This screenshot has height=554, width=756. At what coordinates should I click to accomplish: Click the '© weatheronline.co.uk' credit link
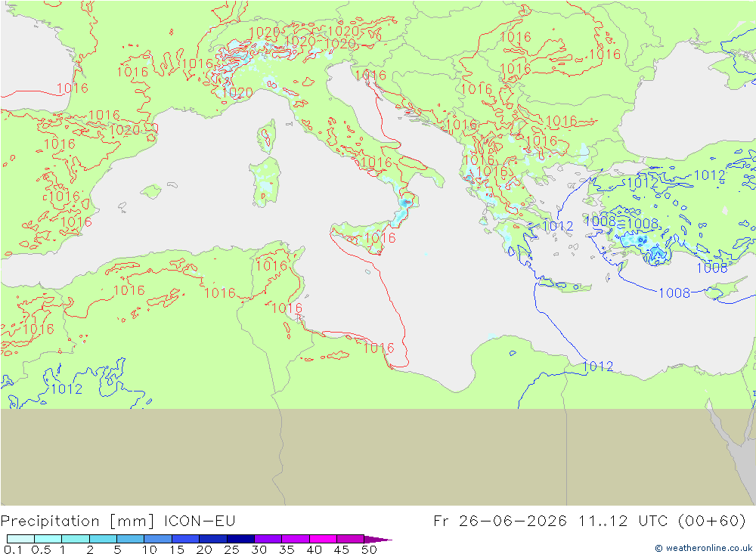point(703,548)
